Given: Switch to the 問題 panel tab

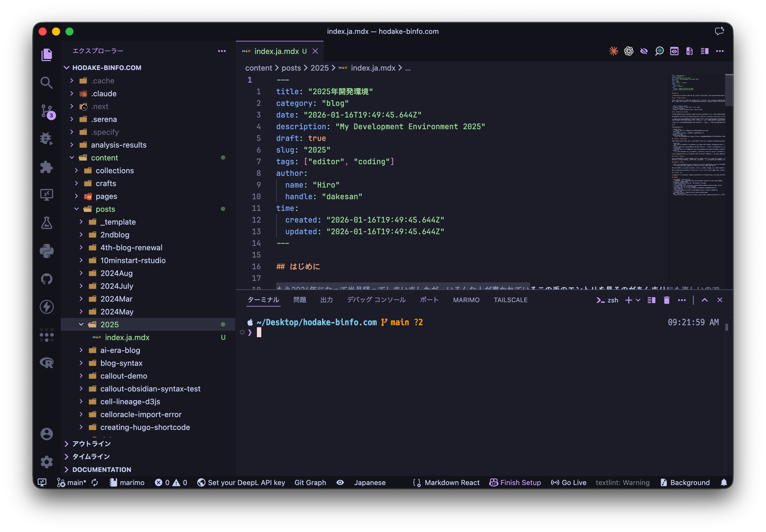Looking at the screenshot, I should (x=300, y=300).
